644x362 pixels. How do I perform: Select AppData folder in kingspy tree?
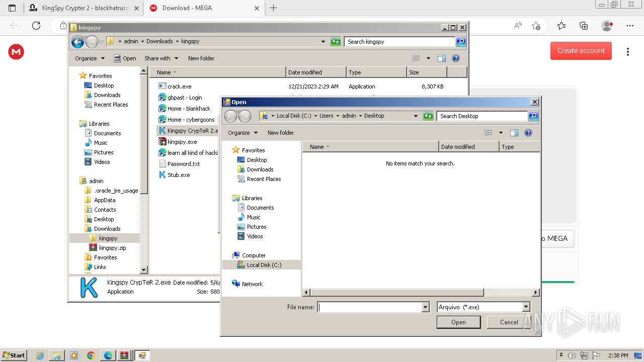point(100,200)
